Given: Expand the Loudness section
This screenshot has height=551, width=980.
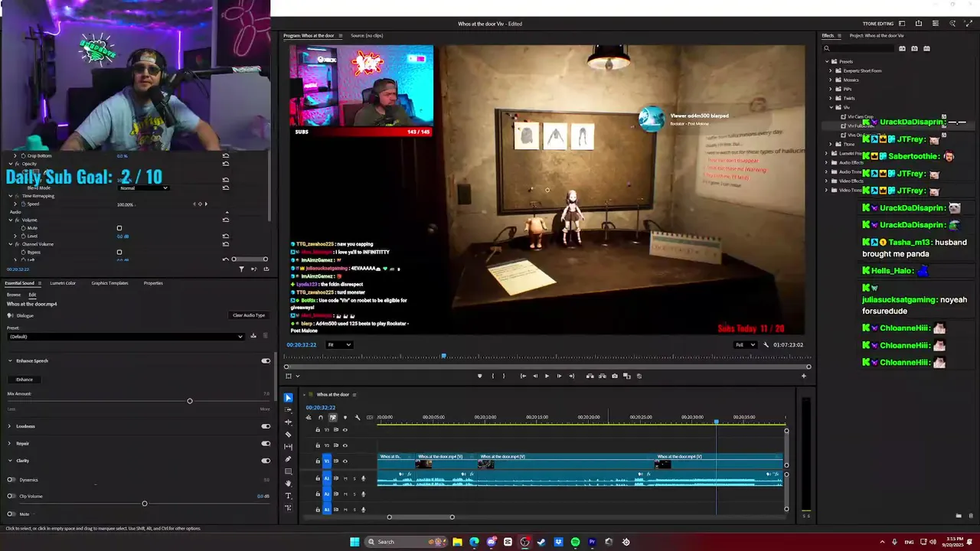Looking at the screenshot, I should pyautogui.click(x=10, y=426).
